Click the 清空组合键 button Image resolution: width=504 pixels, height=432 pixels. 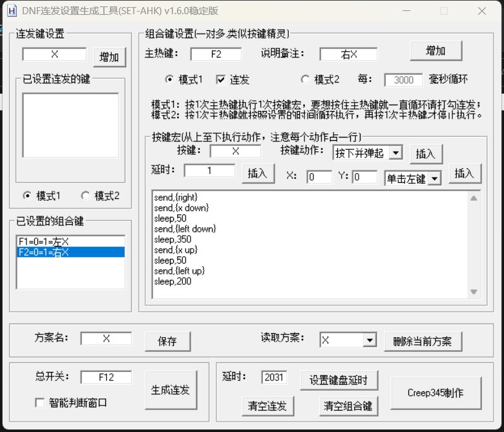point(348,406)
